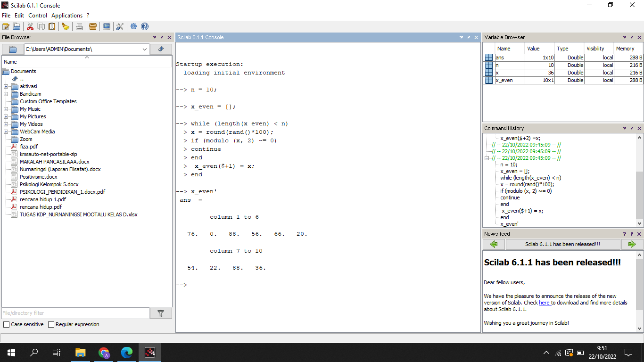The width and height of the screenshot is (644, 362).
Task: Clear the console with broom icon
Action: (66, 26)
